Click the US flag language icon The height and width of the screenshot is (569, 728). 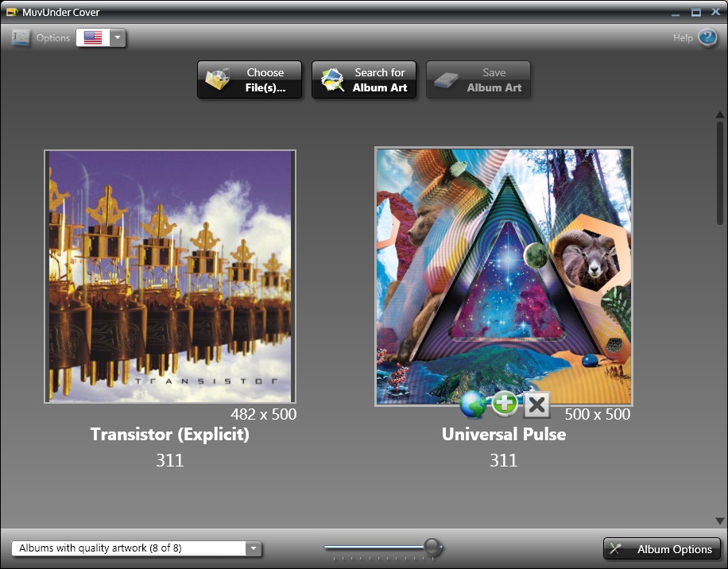click(x=93, y=37)
